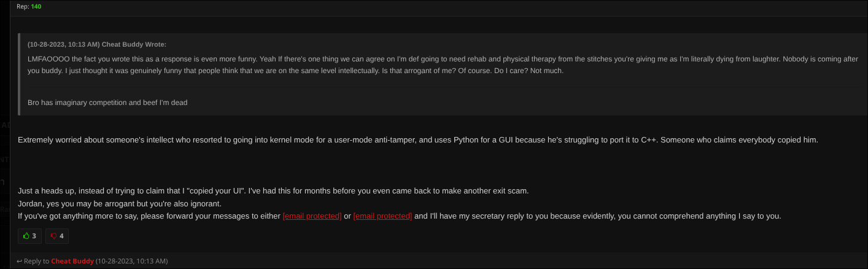Click the quote header date (10-28-2023, 10:13 AM)

[63, 44]
